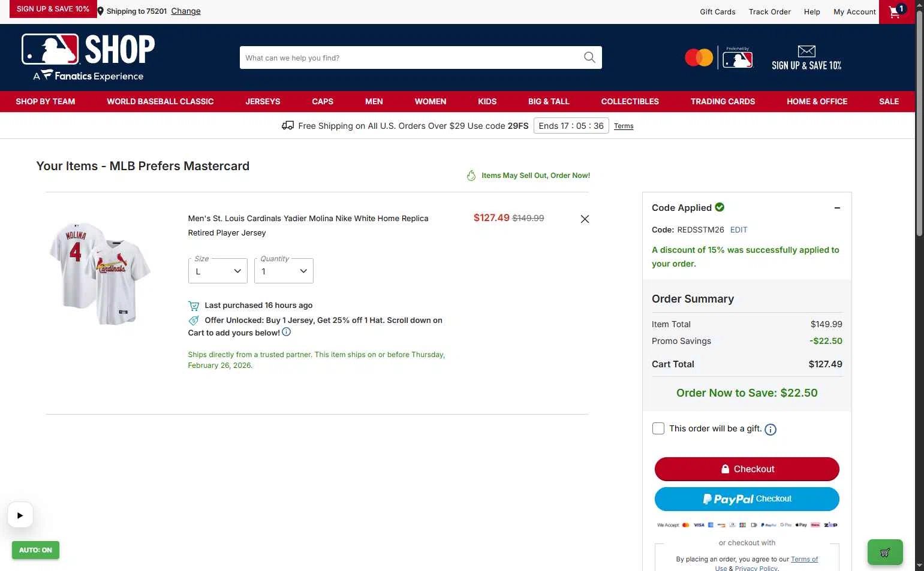This screenshot has height=571, width=924.
Task: Click the Molina jersey thumbnail image
Action: click(100, 274)
